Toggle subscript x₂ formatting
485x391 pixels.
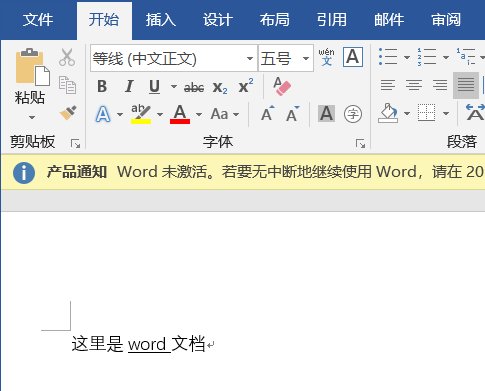click(x=220, y=88)
